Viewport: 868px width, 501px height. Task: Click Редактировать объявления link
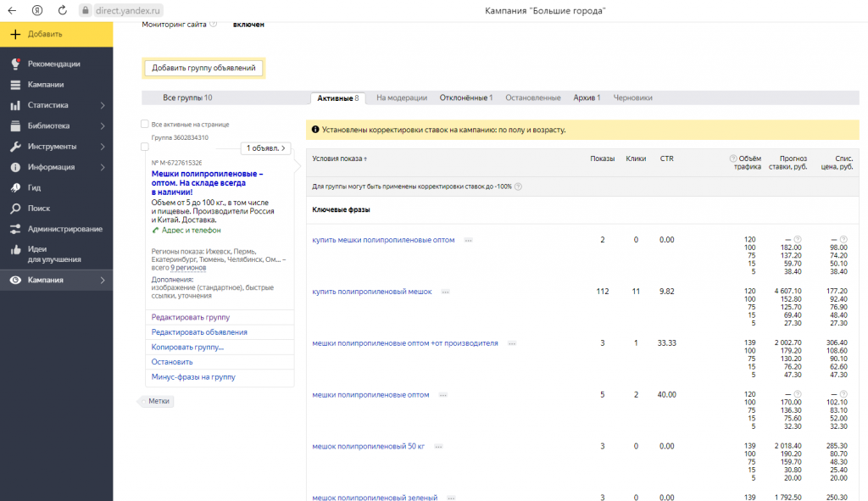(x=199, y=332)
